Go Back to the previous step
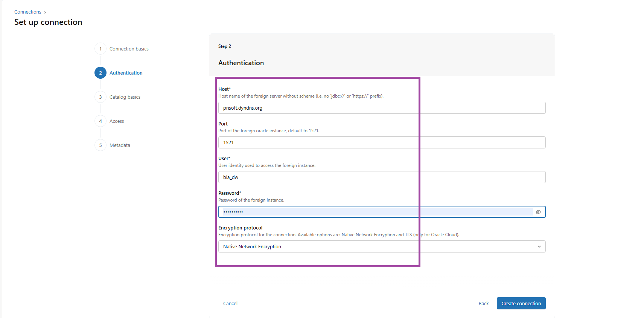 pos(483,303)
